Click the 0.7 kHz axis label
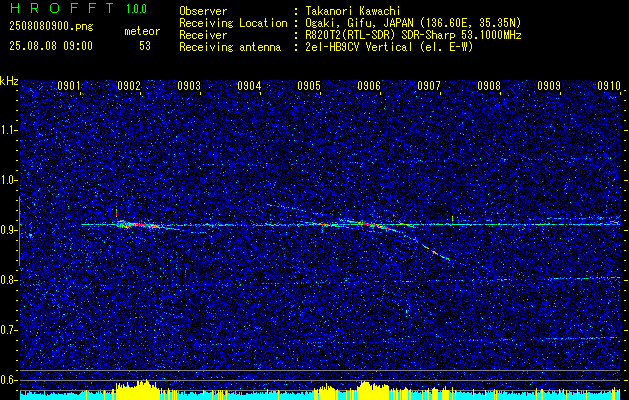This screenshot has width=629, height=400. [8, 330]
